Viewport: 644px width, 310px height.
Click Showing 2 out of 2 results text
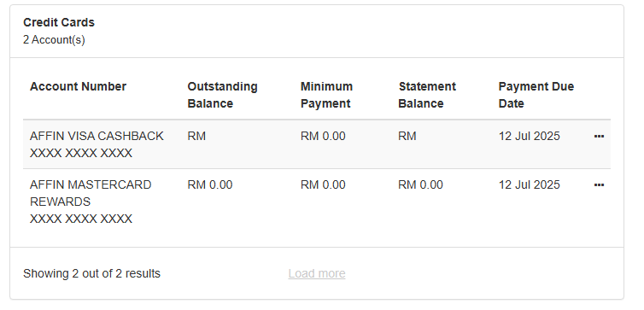[x=91, y=273]
